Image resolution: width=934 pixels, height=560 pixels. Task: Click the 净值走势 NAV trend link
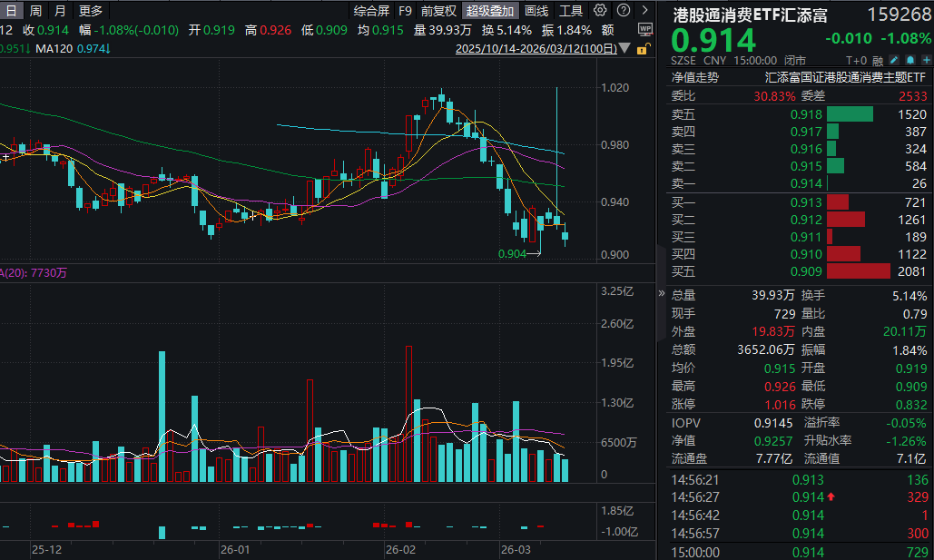click(x=694, y=78)
